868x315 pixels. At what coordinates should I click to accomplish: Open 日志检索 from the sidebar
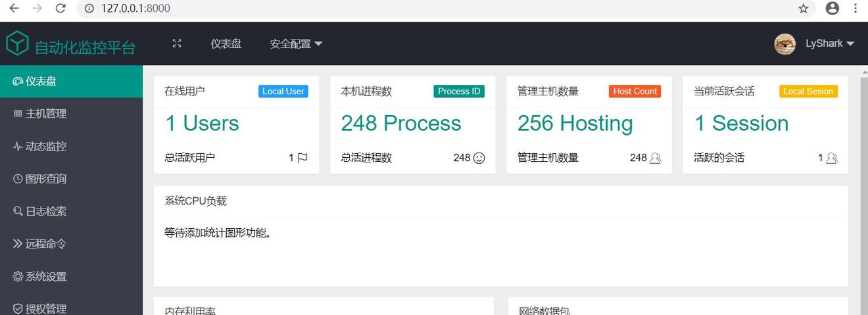46,212
